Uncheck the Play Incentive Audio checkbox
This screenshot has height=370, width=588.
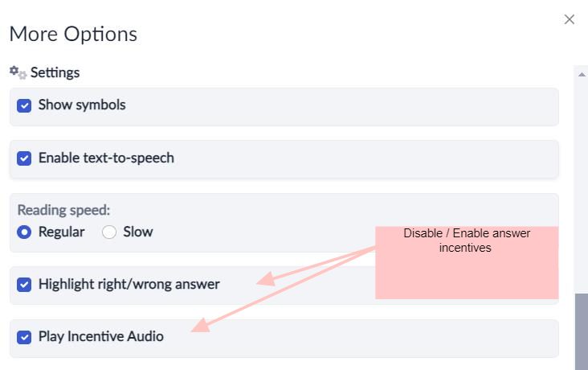pos(24,337)
